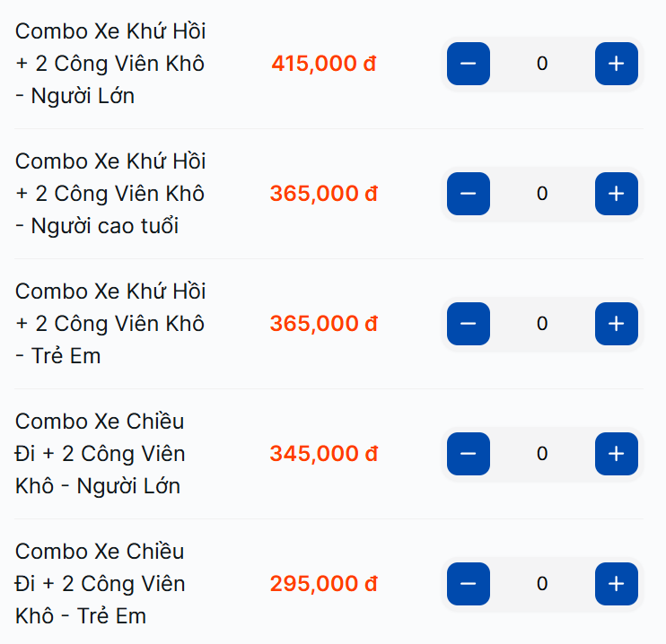The height and width of the screenshot is (644, 666).
Task: Decrease Chiều Đi Trẻ Em ticket count
Action: pyautogui.click(x=469, y=584)
